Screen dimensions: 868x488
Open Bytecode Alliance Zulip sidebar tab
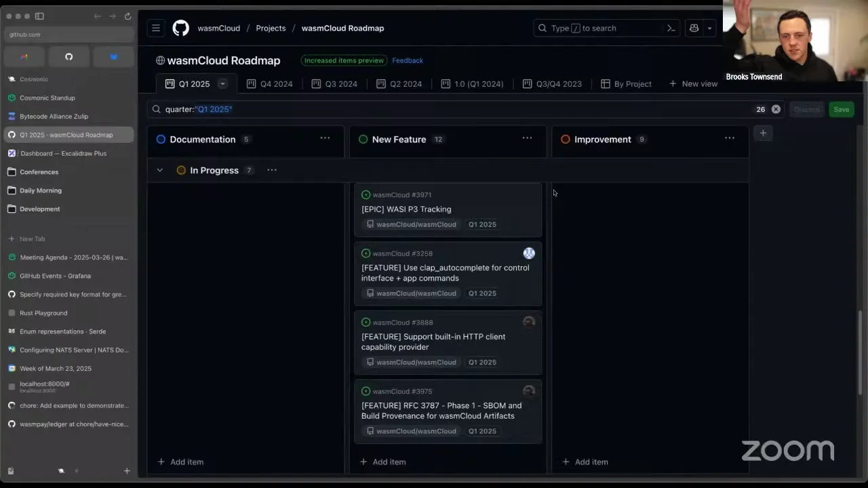coord(68,117)
